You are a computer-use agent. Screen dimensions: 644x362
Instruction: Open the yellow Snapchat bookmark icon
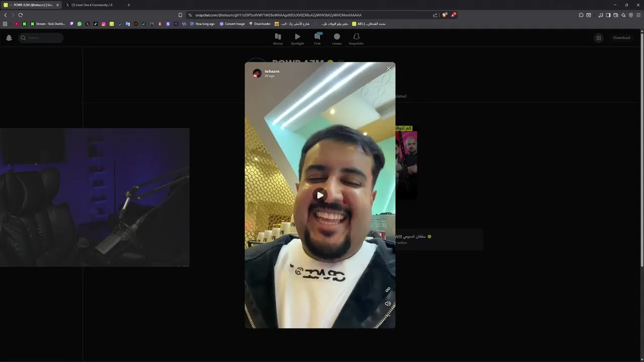(112, 24)
